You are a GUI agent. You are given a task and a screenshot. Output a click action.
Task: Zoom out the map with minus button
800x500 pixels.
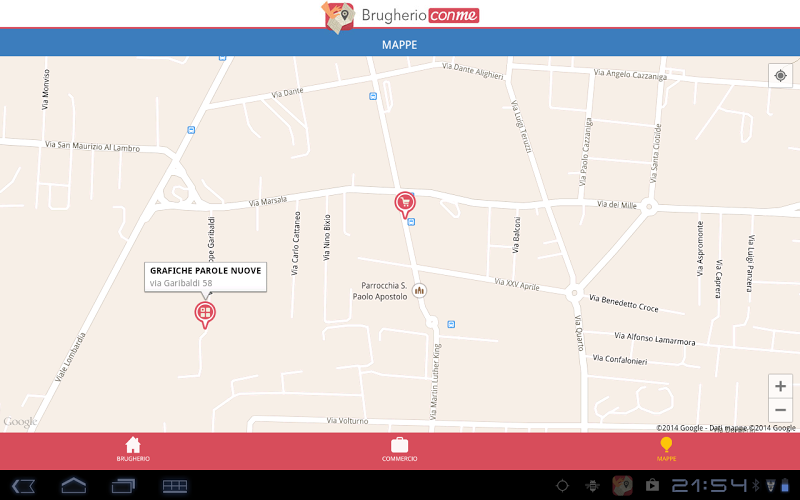point(780,410)
